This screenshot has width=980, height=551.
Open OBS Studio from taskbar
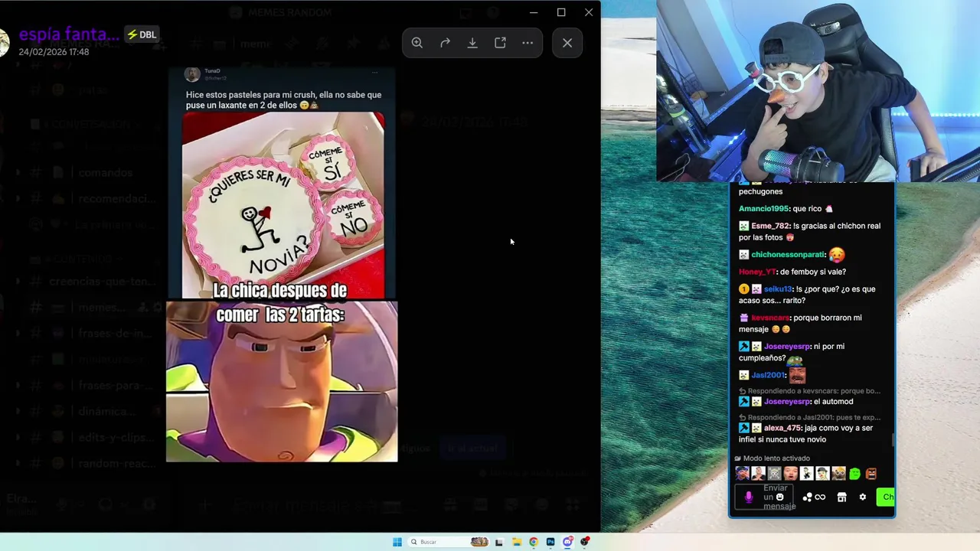coord(585,542)
